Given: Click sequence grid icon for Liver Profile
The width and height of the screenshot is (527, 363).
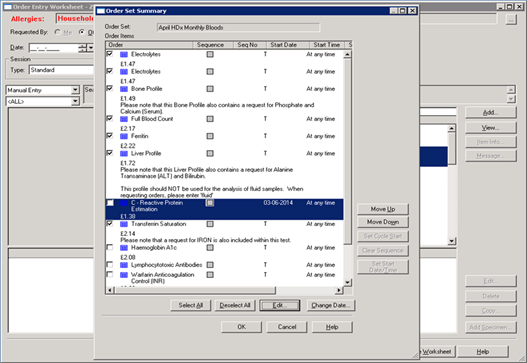Looking at the screenshot, I should click(x=210, y=154).
